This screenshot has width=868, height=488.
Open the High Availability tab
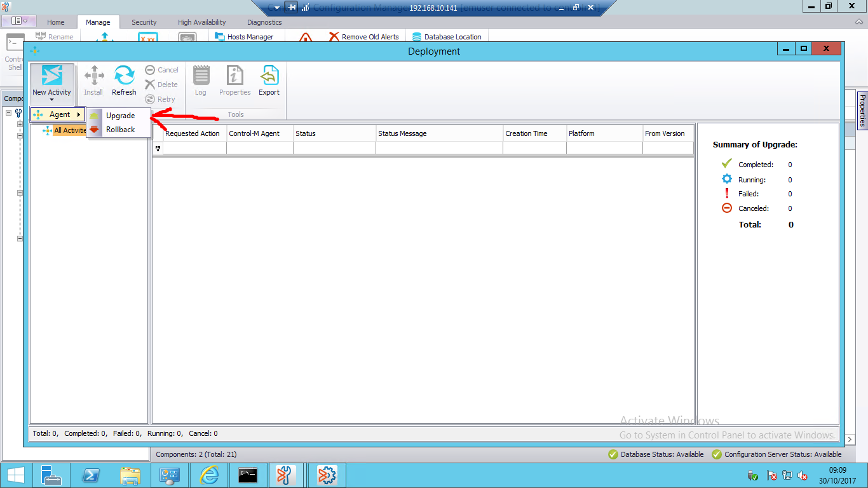click(201, 22)
